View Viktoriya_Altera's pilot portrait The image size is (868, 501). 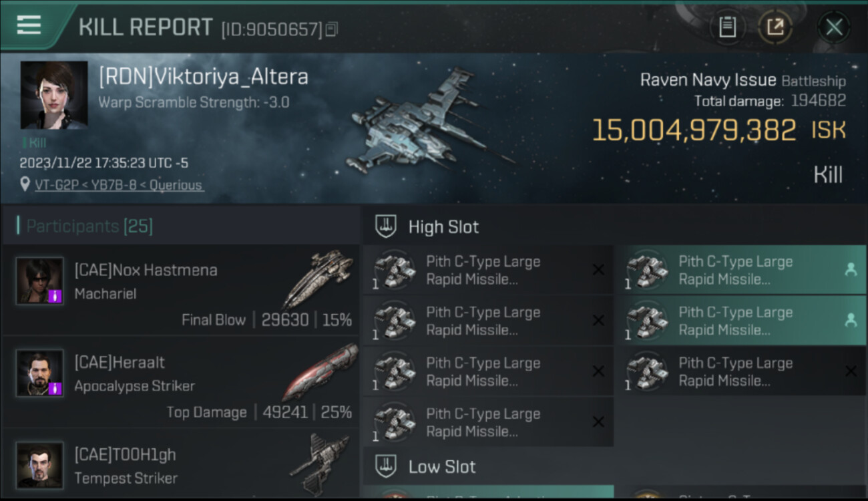[x=54, y=95]
